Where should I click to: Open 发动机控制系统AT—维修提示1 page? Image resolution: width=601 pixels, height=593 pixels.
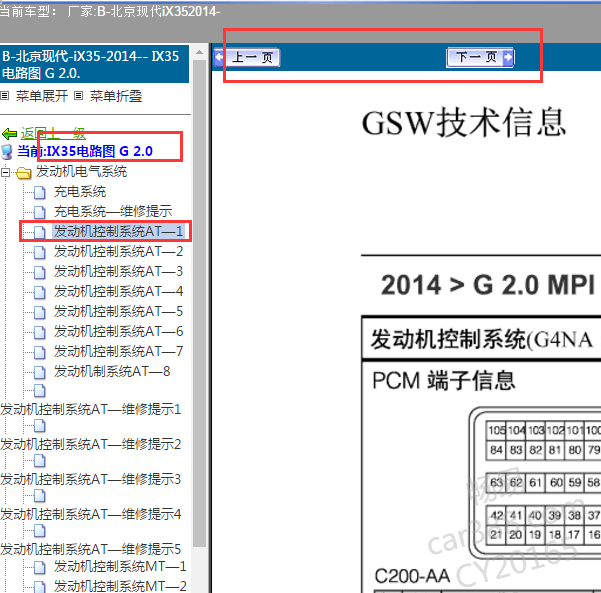[x=90, y=409]
